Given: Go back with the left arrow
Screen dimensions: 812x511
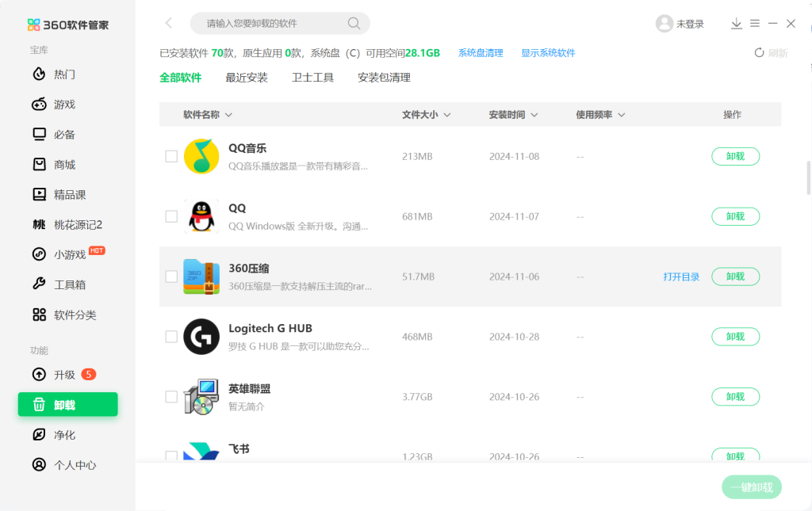Looking at the screenshot, I should pyautogui.click(x=169, y=23).
